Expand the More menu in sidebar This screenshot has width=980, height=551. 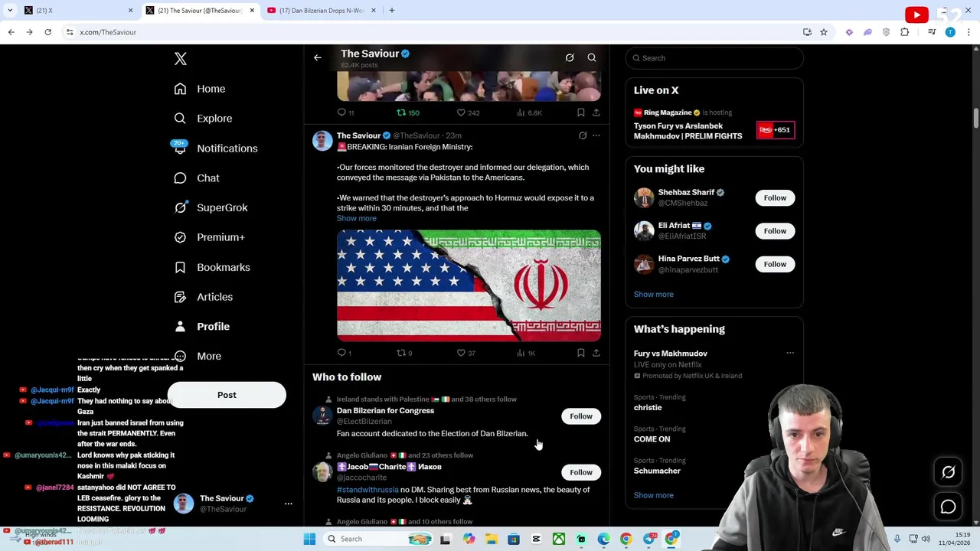click(198, 356)
